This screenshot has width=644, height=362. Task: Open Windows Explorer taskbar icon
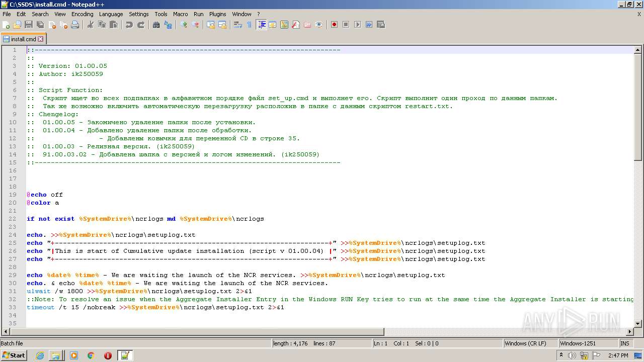(x=56, y=355)
